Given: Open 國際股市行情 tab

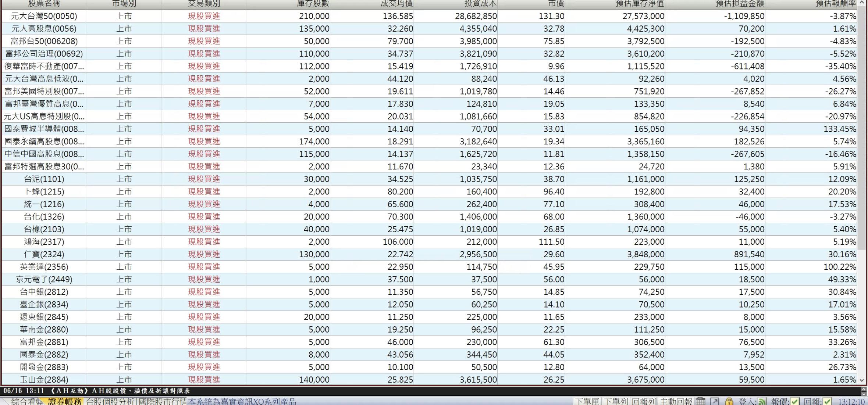Looking at the screenshot, I should pos(162,401).
